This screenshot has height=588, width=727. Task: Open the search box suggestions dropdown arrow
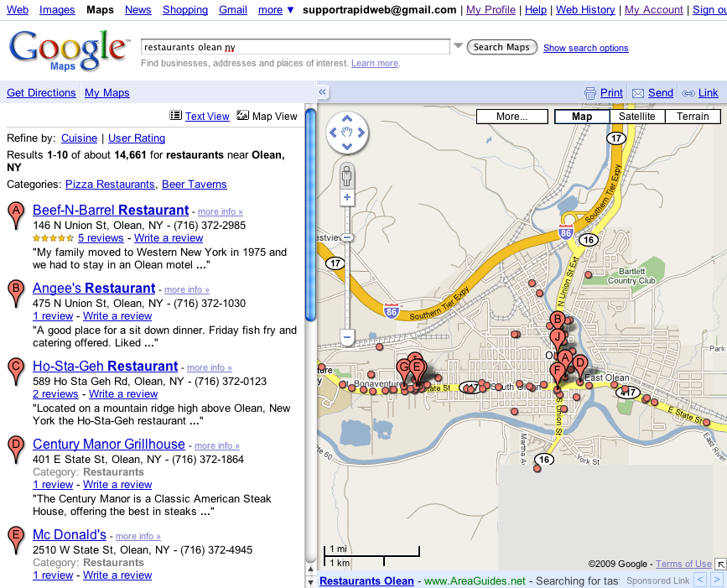[458, 45]
